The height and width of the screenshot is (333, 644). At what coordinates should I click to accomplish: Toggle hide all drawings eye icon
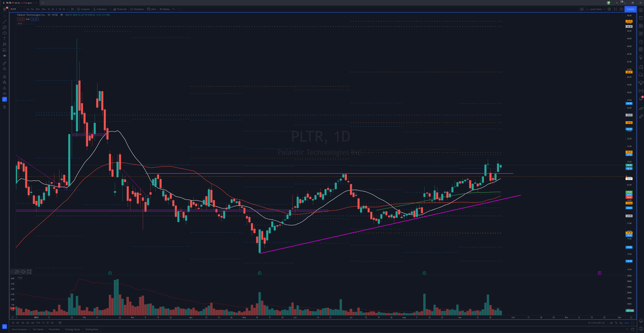(4, 94)
